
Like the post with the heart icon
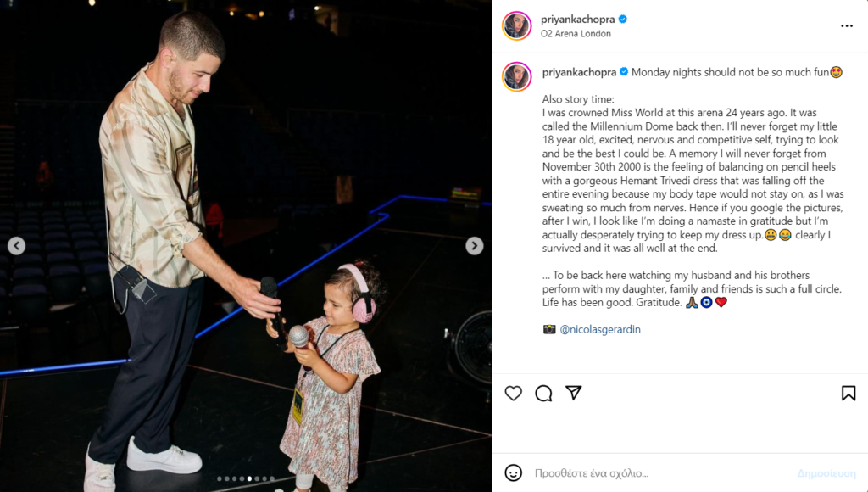click(513, 393)
